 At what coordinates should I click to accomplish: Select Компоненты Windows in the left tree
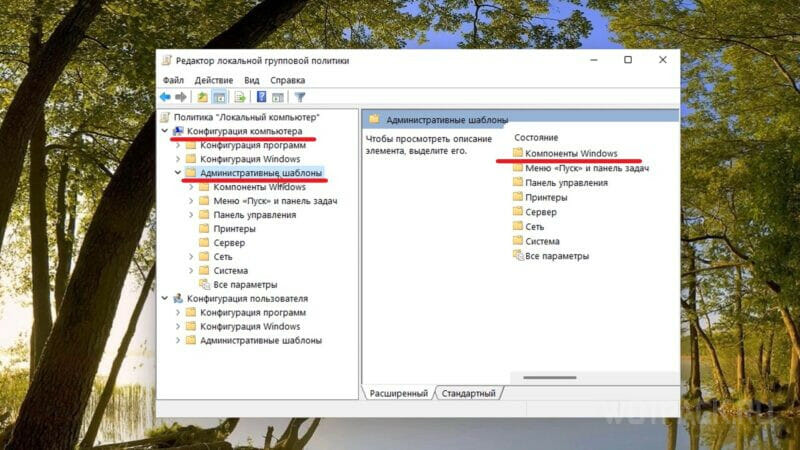click(259, 187)
